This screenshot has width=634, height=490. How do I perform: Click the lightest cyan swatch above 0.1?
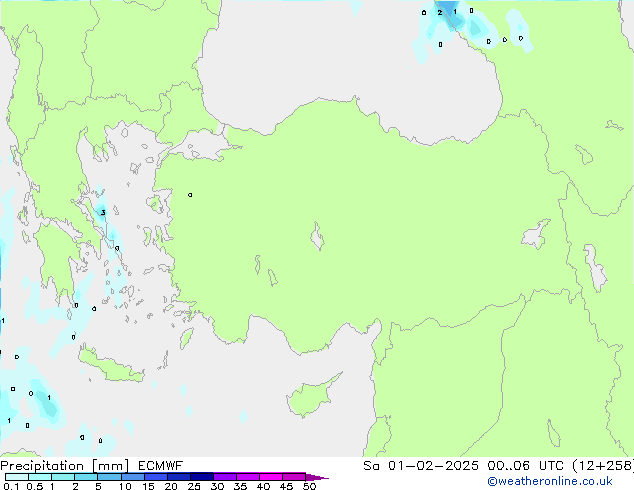coord(16,477)
